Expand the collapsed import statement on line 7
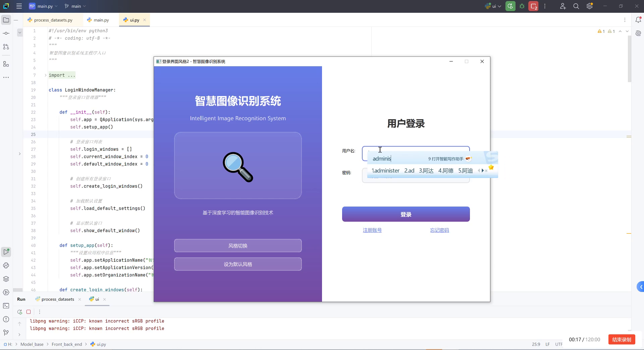 tap(45, 75)
